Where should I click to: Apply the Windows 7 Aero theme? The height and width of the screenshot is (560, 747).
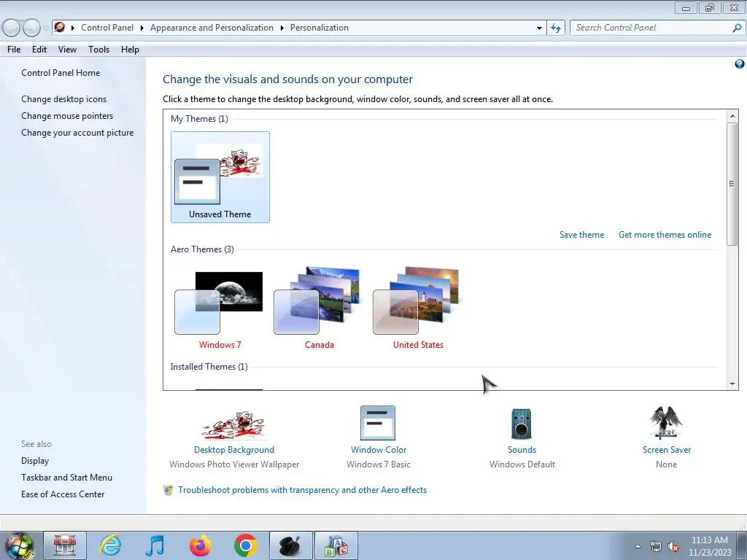(220, 308)
